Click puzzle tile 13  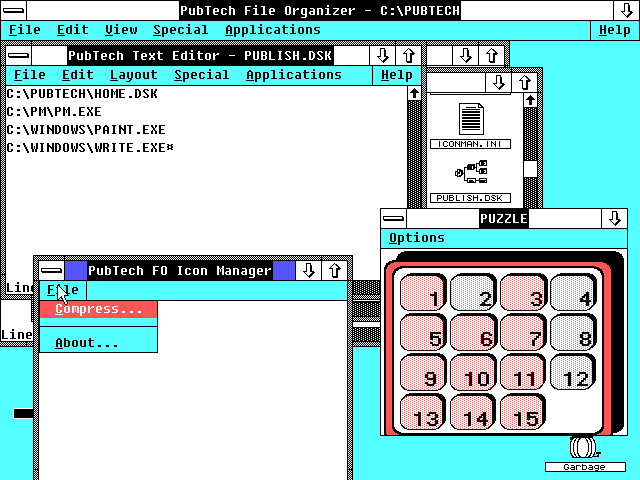(x=423, y=412)
